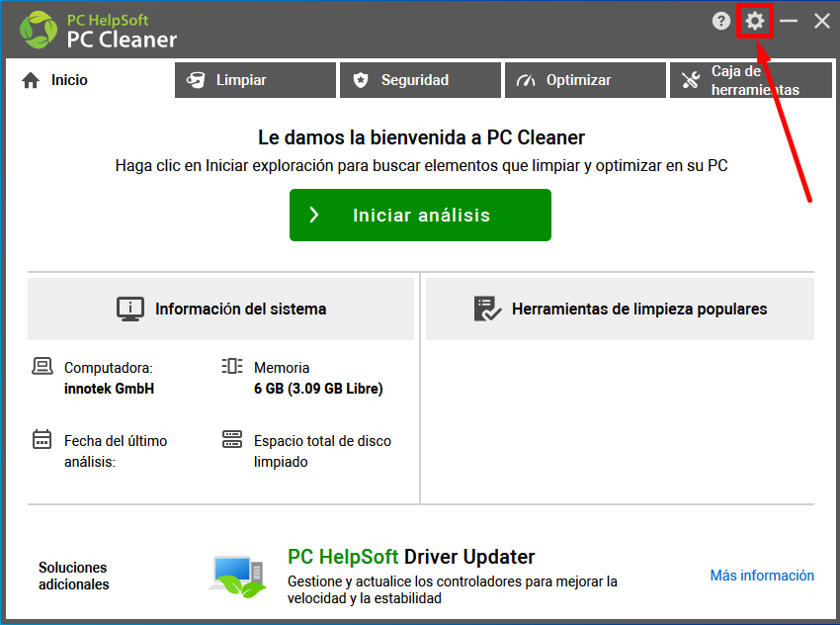Click the cleaning brush icon on Limpiar
The image size is (840, 625).
point(196,80)
